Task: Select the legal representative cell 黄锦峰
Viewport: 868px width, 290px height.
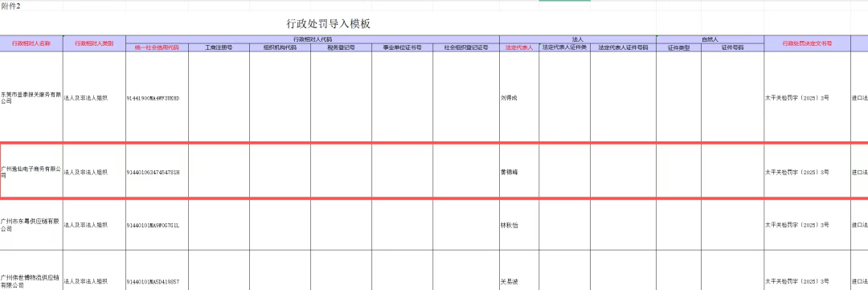Action: click(518, 172)
